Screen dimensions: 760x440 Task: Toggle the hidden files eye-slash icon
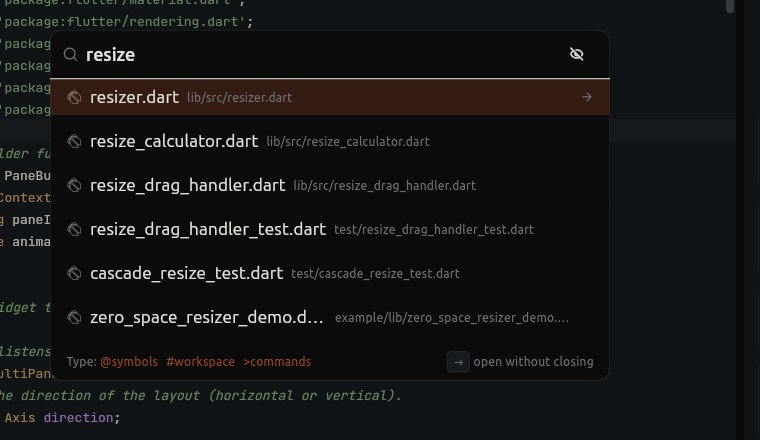click(x=576, y=54)
